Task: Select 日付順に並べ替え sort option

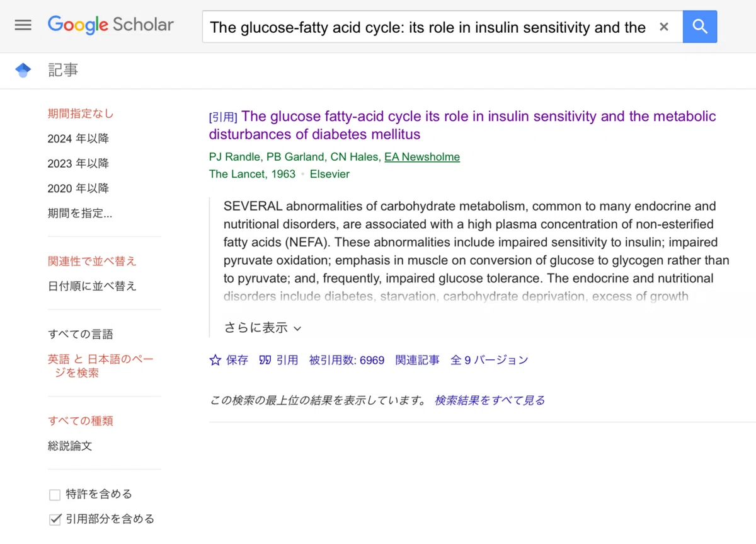Action: (x=92, y=286)
